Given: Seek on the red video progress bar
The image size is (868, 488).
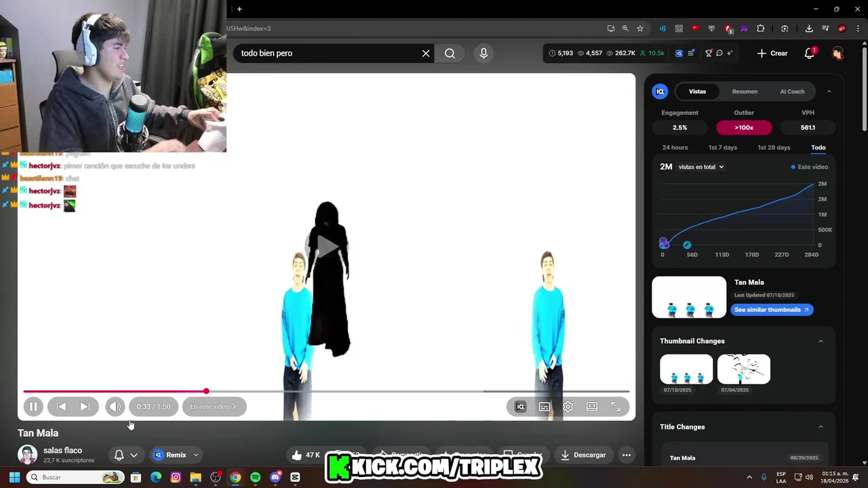Looking at the screenshot, I should 326,391.
